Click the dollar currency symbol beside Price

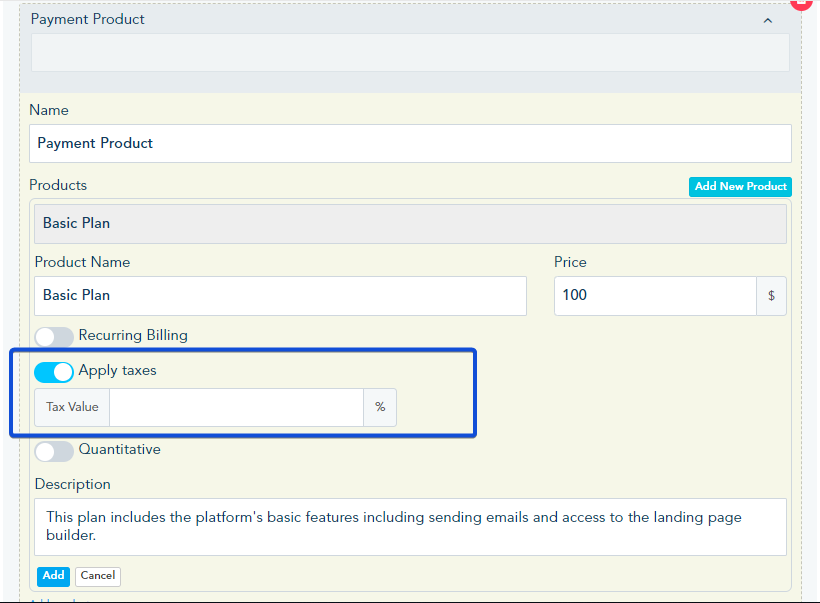point(771,296)
